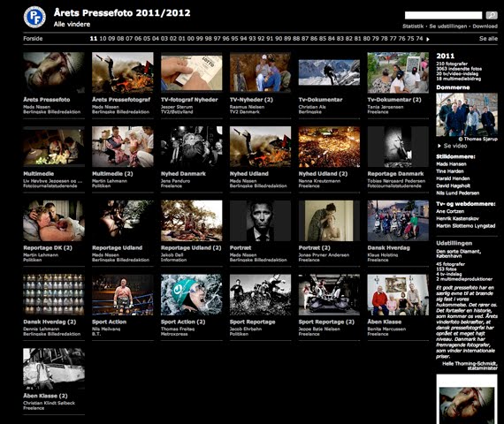Open Tv-Dokumentar (2) thumbnail

pyautogui.click(x=398, y=72)
